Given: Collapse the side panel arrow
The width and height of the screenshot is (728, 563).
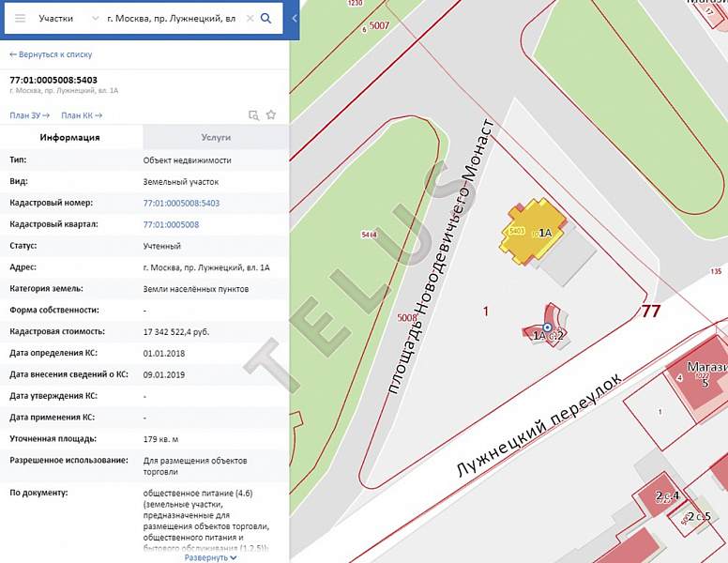Looking at the screenshot, I should pyautogui.click(x=294, y=19).
